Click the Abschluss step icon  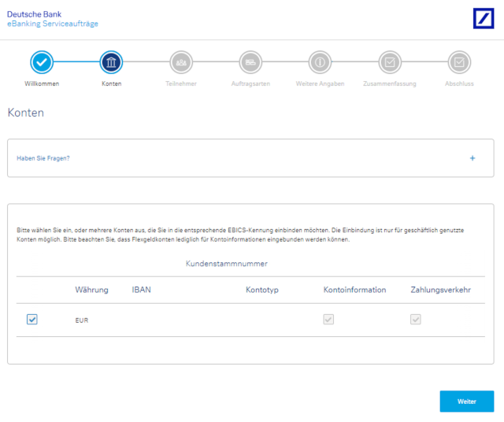pyautogui.click(x=459, y=61)
